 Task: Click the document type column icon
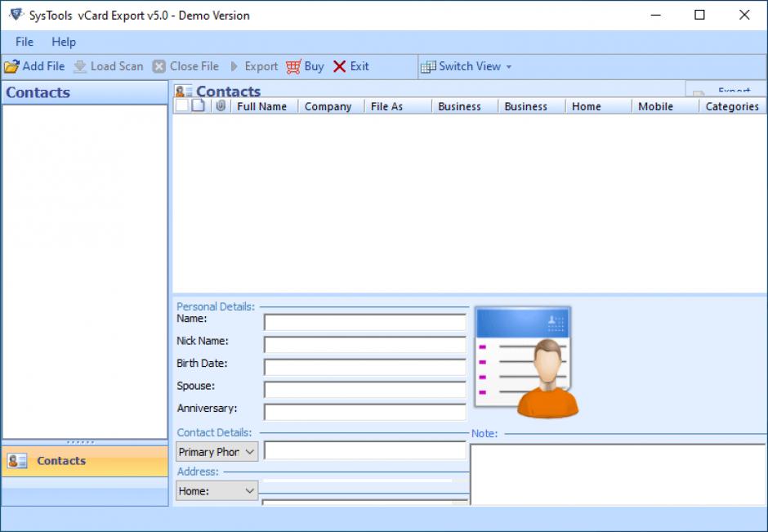click(x=199, y=105)
